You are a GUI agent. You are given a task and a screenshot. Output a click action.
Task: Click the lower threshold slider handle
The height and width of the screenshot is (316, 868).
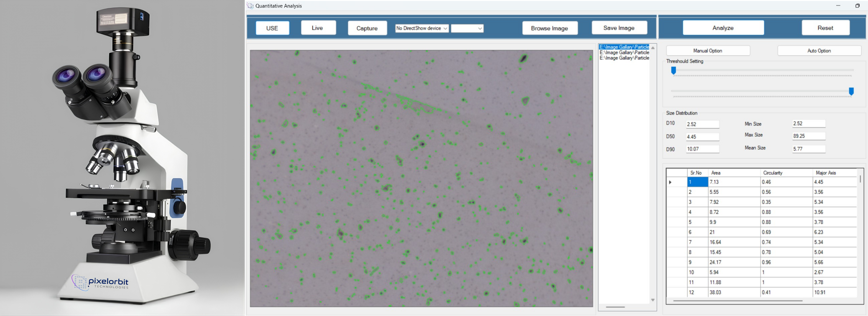[851, 91]
